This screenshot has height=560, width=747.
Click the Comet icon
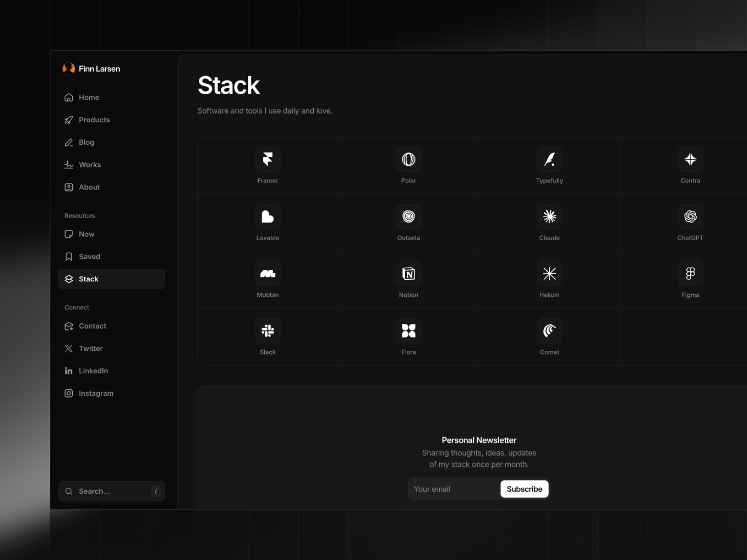coord(550,331)
